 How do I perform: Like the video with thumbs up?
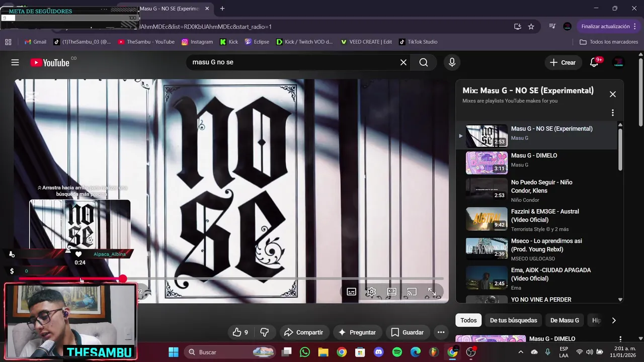click(240, 332)
